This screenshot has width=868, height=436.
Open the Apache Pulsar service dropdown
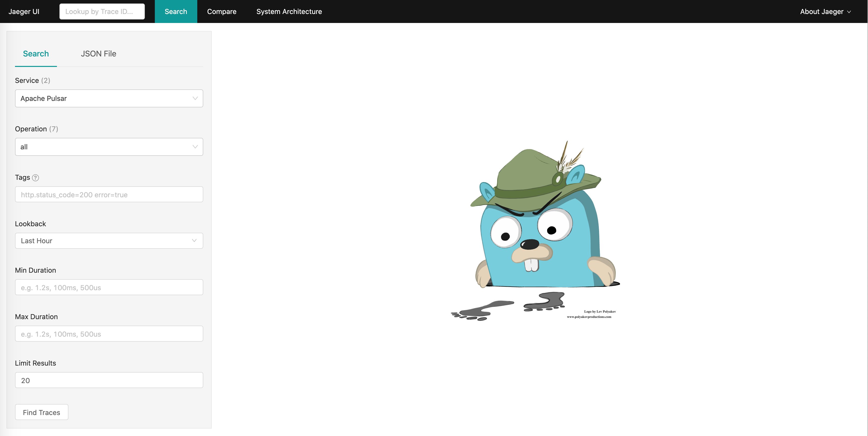(108, 98)
